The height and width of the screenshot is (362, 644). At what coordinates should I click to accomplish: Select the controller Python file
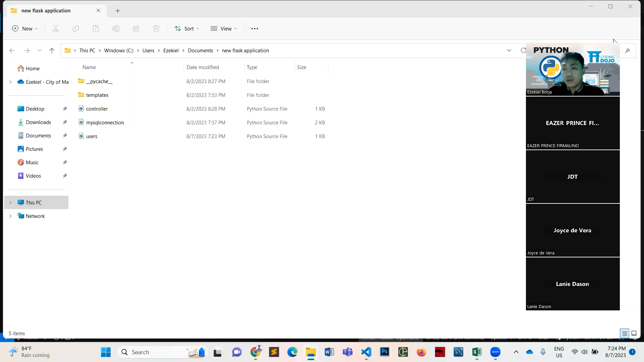[97, 109]
